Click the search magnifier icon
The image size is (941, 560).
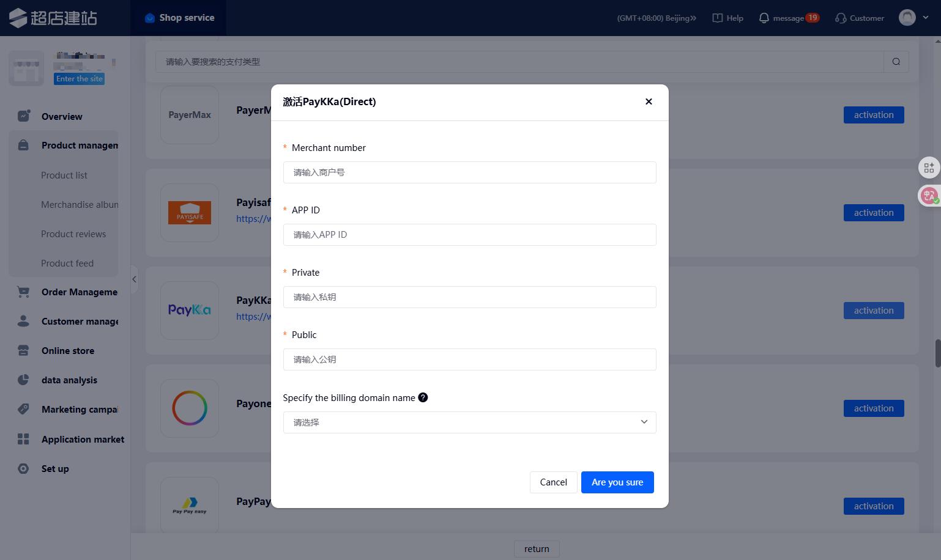pyautogui.click(x=896, y=62)
